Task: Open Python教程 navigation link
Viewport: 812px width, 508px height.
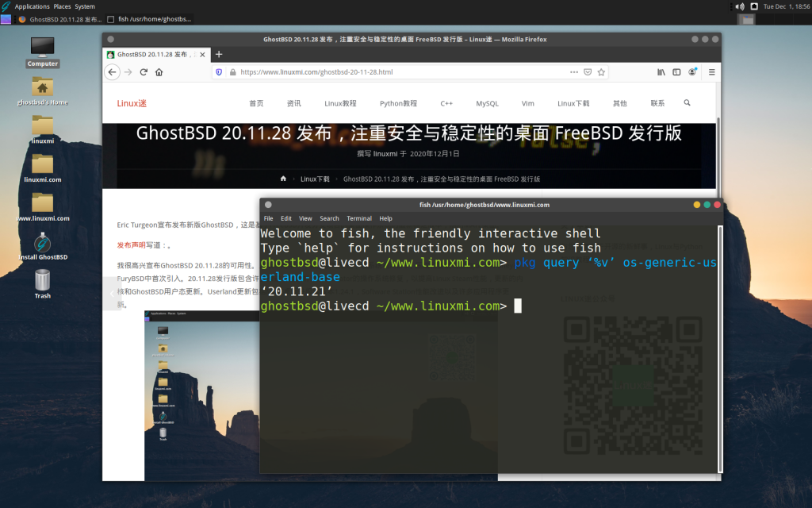Action: pyautogui.click(x=398, y=103)
